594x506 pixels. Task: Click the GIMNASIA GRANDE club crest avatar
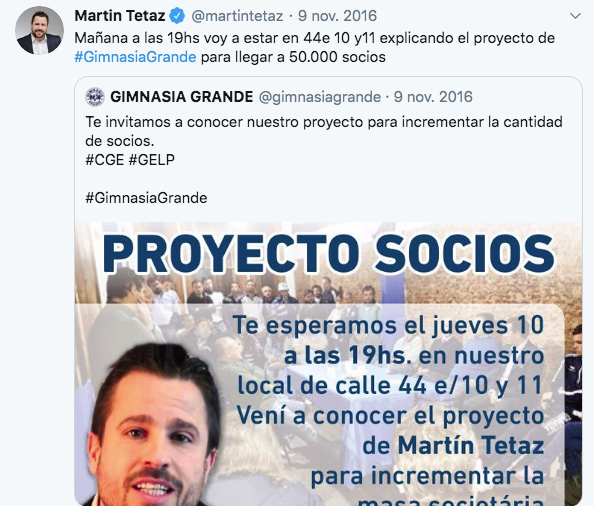click(x=95, y=97)
